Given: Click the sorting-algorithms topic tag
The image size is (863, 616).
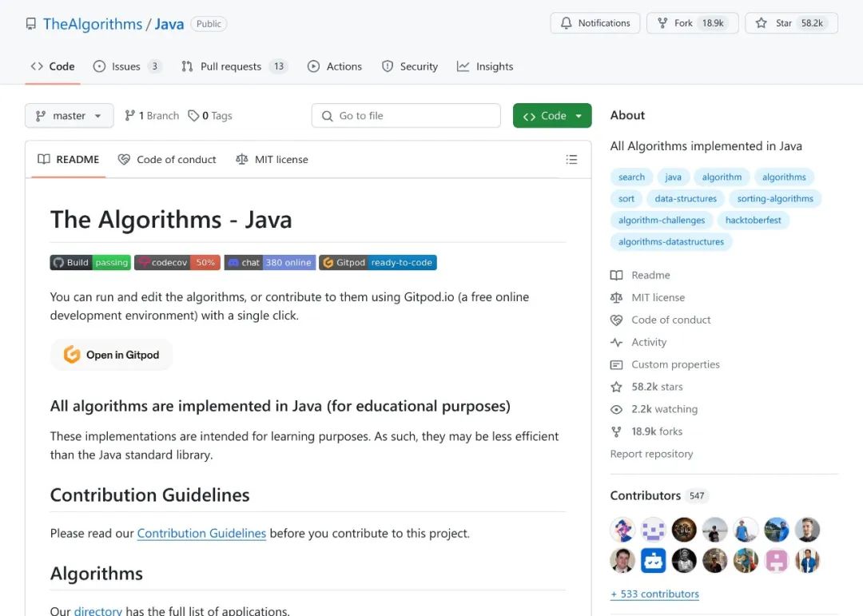Looking at the screenshot, I should 775,199.
